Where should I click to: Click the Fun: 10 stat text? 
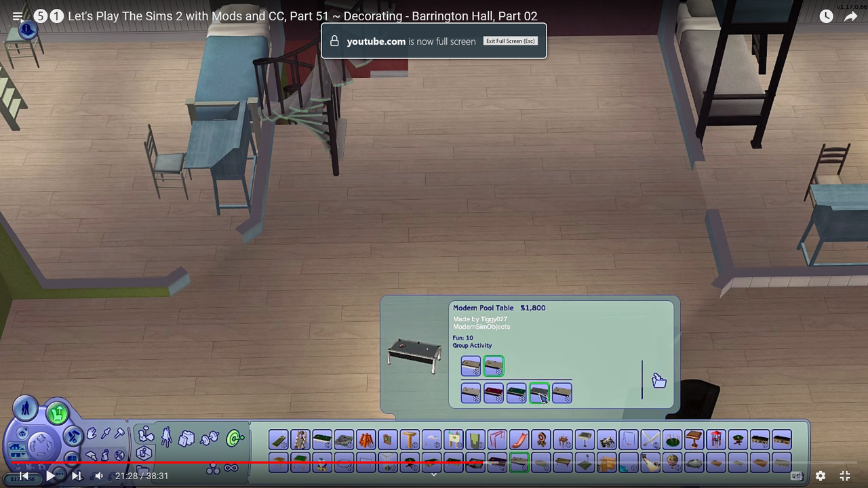(x=463, y=338)
